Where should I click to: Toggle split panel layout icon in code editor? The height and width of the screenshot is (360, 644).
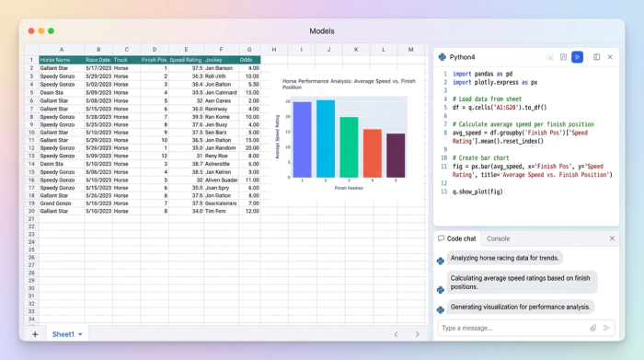[x=596, y=57]
